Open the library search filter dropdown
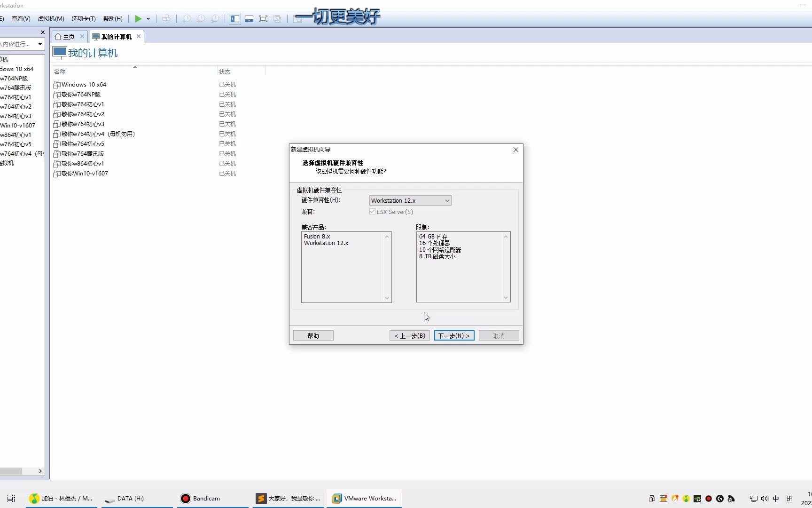The width and height of the screenshot is (812, 508). [x=40, y=44]
